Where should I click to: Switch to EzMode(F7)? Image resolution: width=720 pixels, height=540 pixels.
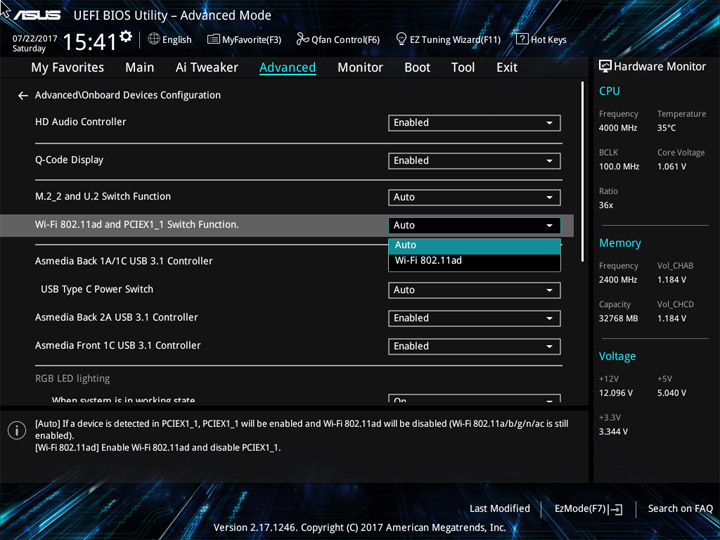click(x=589, y=509)
